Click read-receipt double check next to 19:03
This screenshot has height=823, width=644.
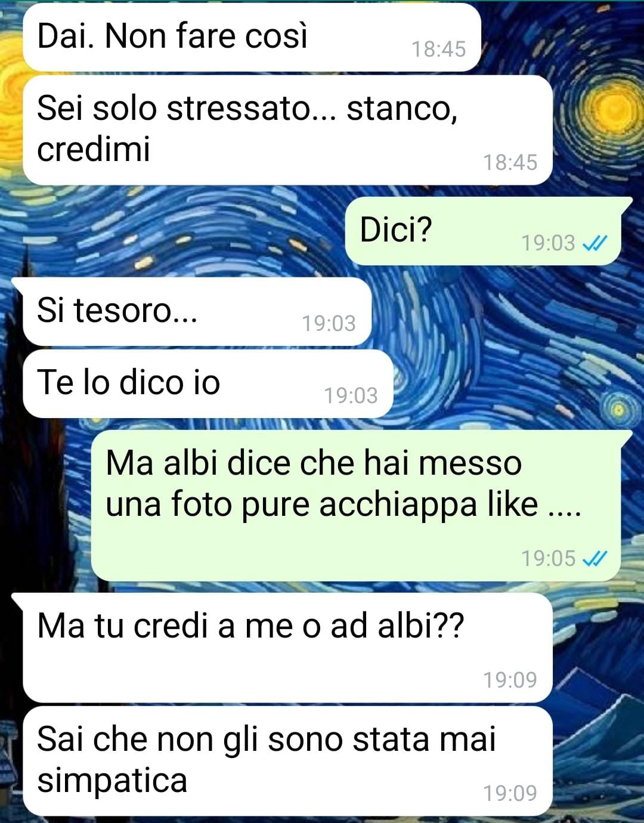click(x=595, y=243)
